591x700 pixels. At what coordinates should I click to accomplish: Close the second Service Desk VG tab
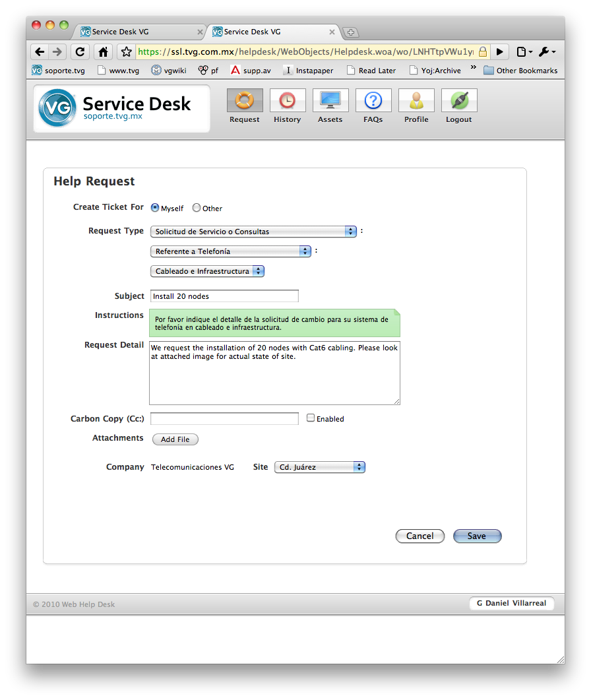click(332, 32)
